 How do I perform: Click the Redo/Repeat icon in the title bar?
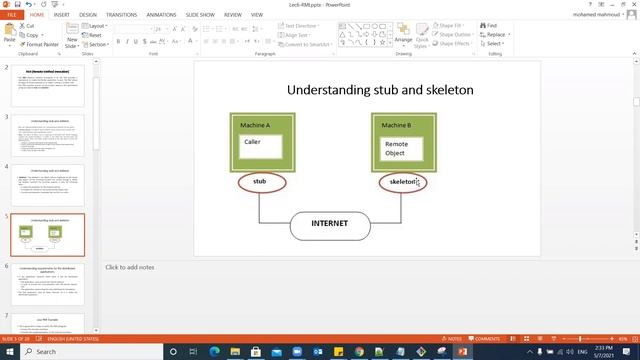click(44, 4)
